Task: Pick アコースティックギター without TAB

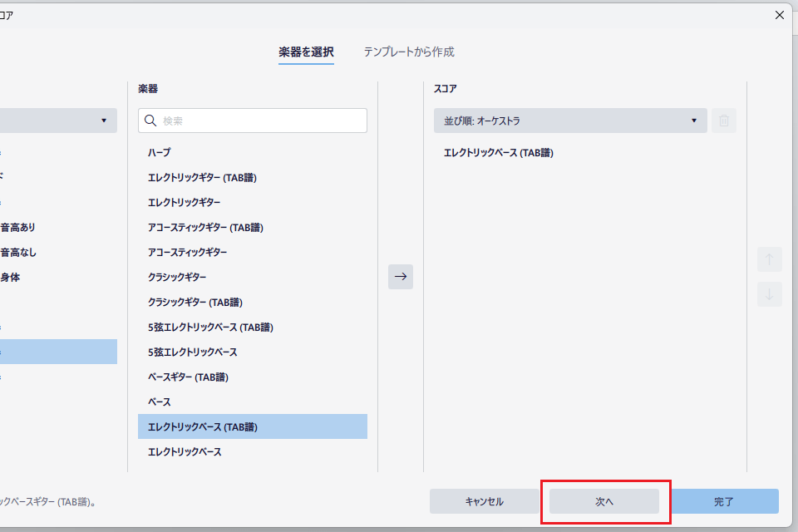Action: pyautogui.click(x=187, y=252)
